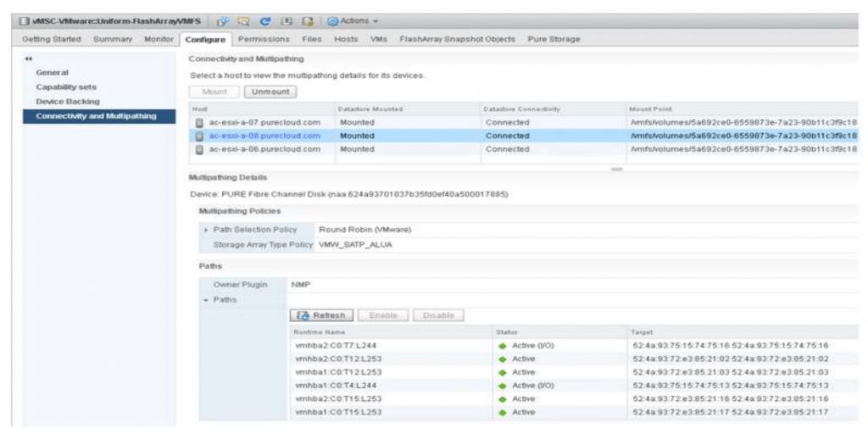Screen dimensions: 868x445
Task: Click green status icon for vmhba1:C0:T15:L253
Action: 503,412
